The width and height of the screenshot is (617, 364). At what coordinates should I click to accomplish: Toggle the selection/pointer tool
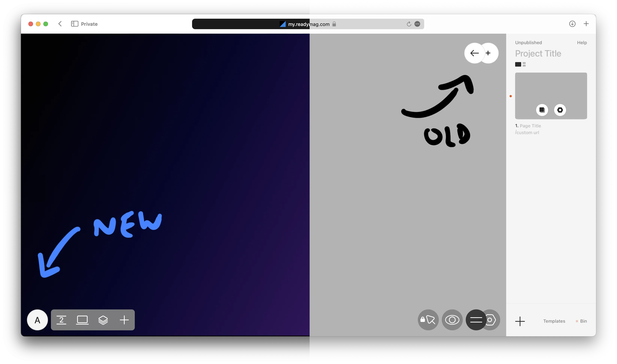tap(428, 320)
